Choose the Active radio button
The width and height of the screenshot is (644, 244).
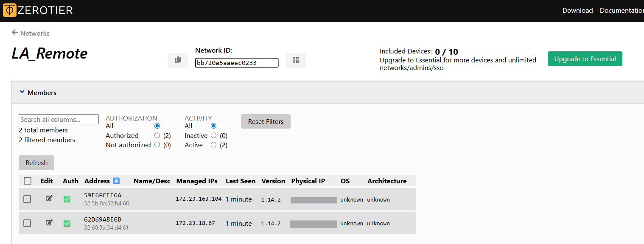pyautogui.click(x=213, y=145)
